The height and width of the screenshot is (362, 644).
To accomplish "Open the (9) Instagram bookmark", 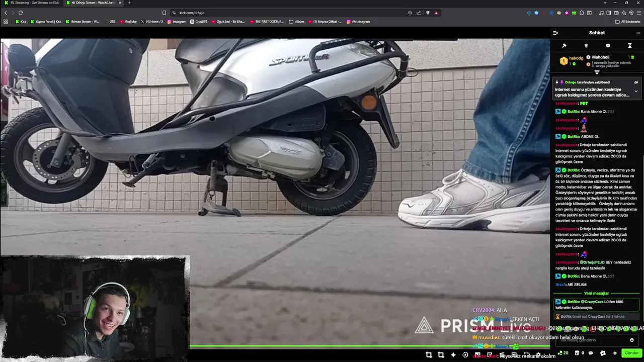I will tap(358, 22).
